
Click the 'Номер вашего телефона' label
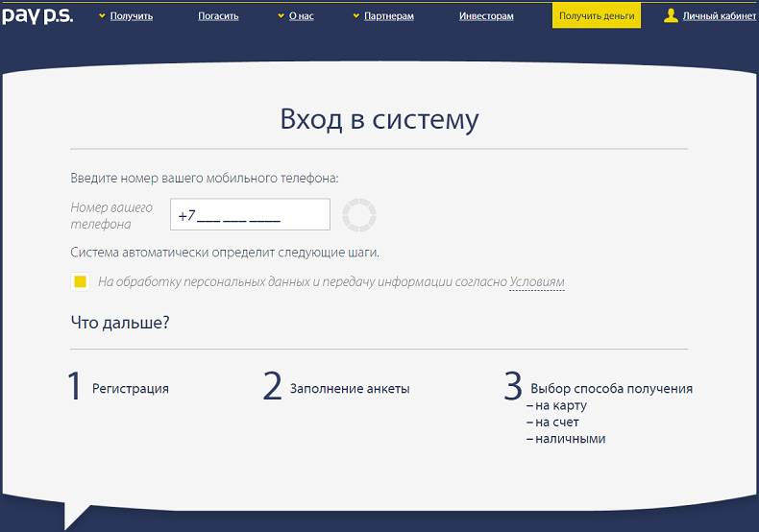tap(111, 216)
